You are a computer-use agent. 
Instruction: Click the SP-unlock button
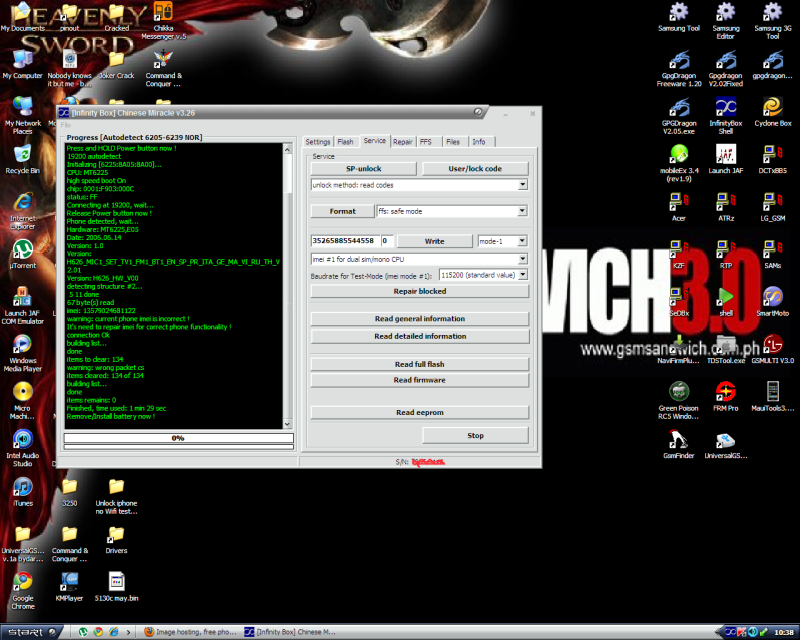(363, 169)
